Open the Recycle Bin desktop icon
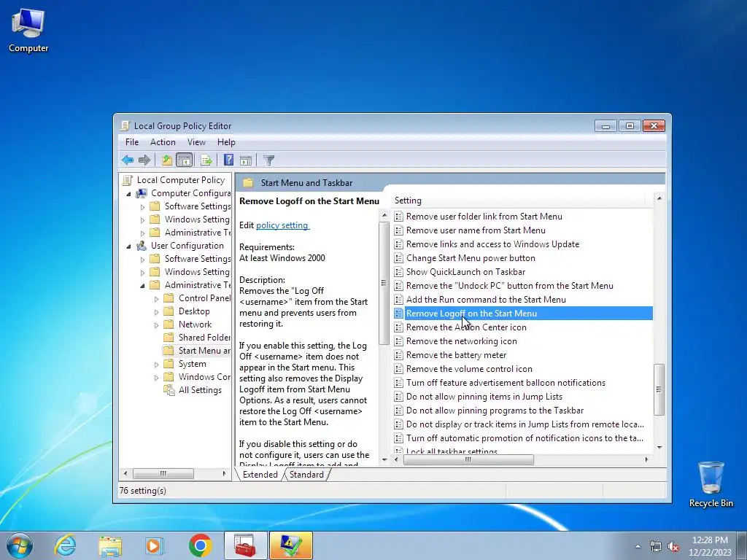 coord(711,484)
